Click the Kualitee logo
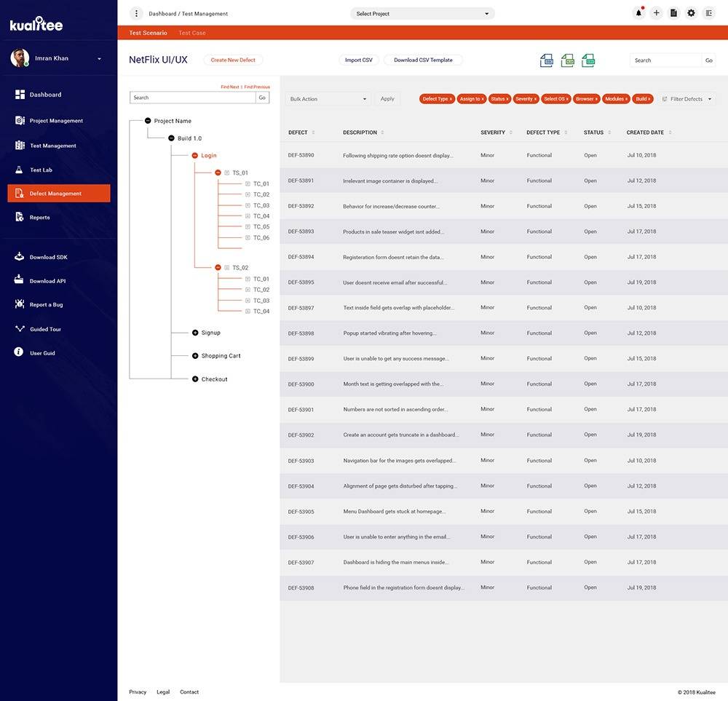The height and width of the screenshot is (701, 728). tap(36, 24)
